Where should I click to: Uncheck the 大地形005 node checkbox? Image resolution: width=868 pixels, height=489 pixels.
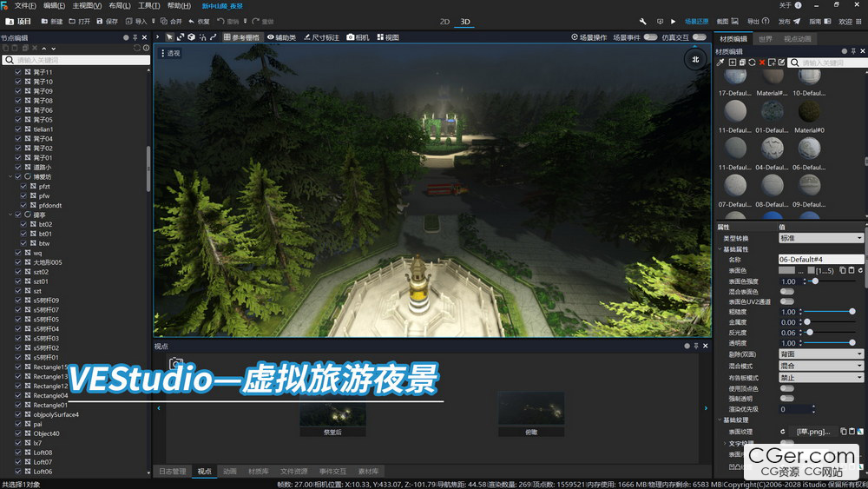(x=17, y=262)
